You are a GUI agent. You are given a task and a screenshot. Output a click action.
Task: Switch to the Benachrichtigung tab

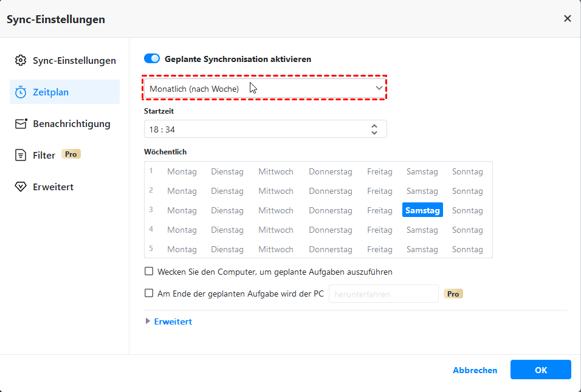point(71,124)
